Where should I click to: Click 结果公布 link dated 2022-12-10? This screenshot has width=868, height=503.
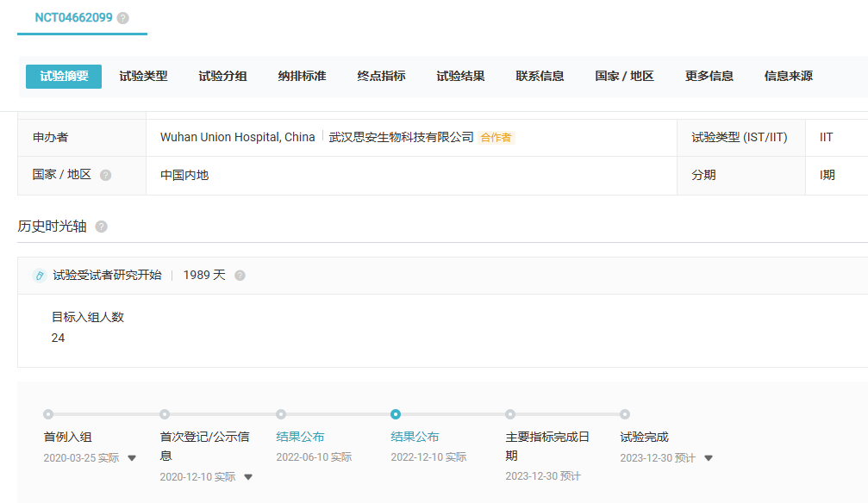(x=415, y=437)
